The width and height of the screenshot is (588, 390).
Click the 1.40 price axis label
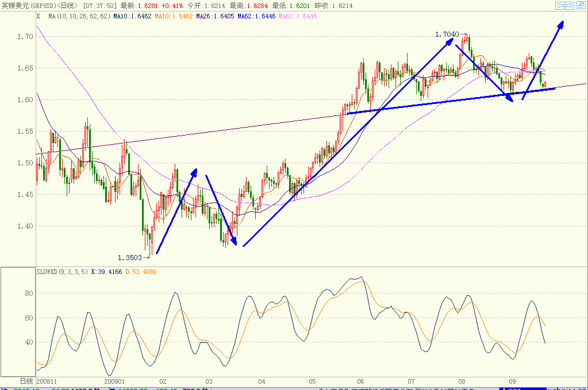[25, 226]
